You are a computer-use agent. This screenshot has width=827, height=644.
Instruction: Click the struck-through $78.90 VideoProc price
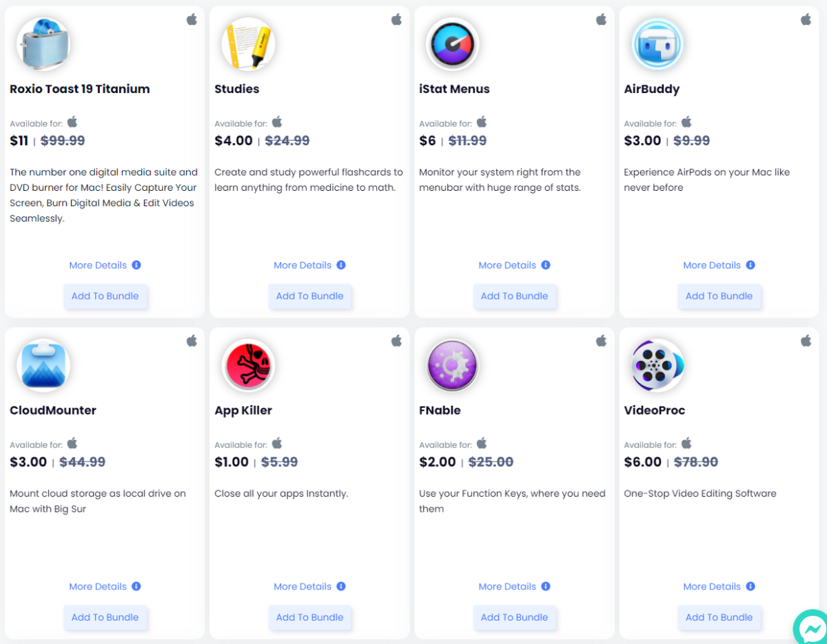[696, 461]
